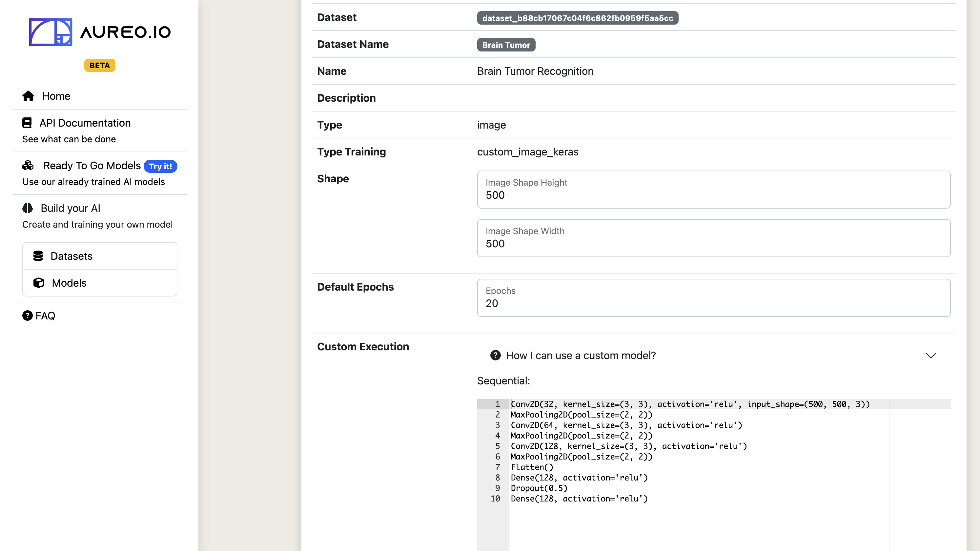This screenshot has height=551, width=980.
Task: Click the API Documentation book icon
Action: 27,123
